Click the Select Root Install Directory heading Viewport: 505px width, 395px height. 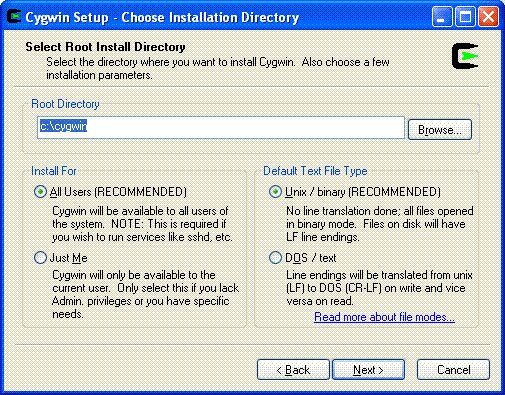pos(105,47)
